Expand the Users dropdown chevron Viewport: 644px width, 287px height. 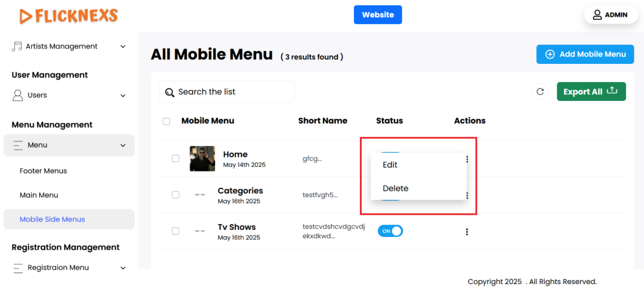[123, 96]
